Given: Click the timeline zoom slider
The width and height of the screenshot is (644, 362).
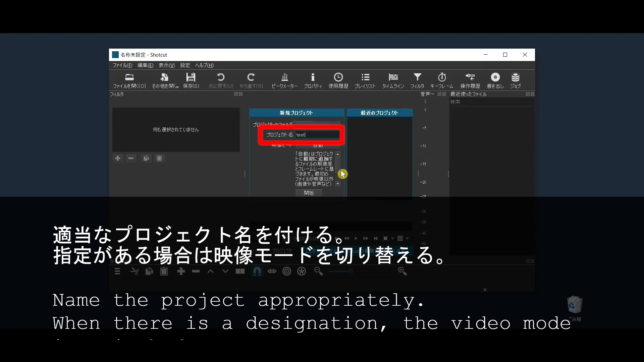Looking at the screenshot, I should 361,271.
